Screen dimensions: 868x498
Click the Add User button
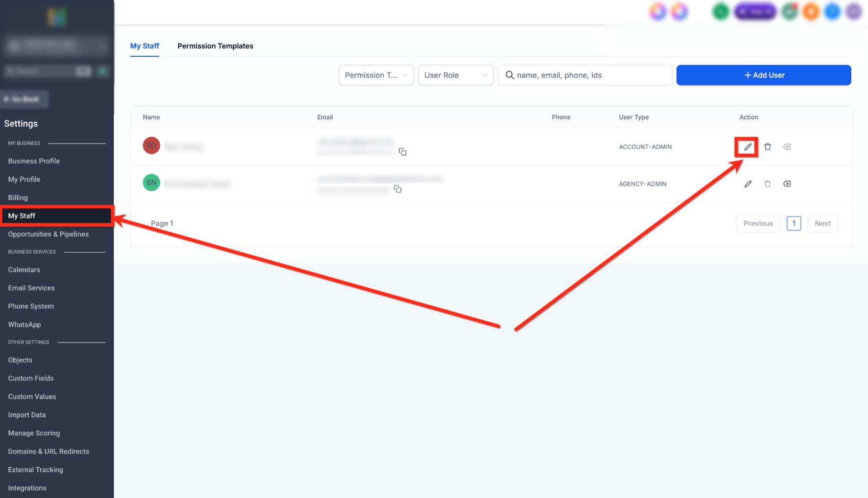tap(764, 75)
